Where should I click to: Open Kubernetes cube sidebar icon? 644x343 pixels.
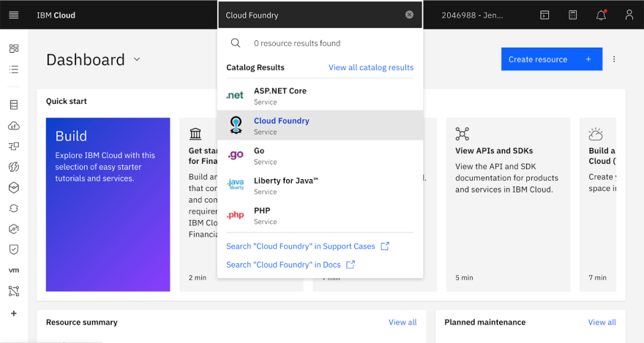(14, 187)
